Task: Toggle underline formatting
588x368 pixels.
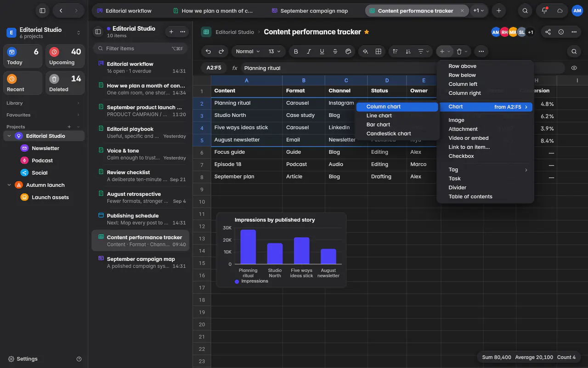Action: [x=322, y=52]
